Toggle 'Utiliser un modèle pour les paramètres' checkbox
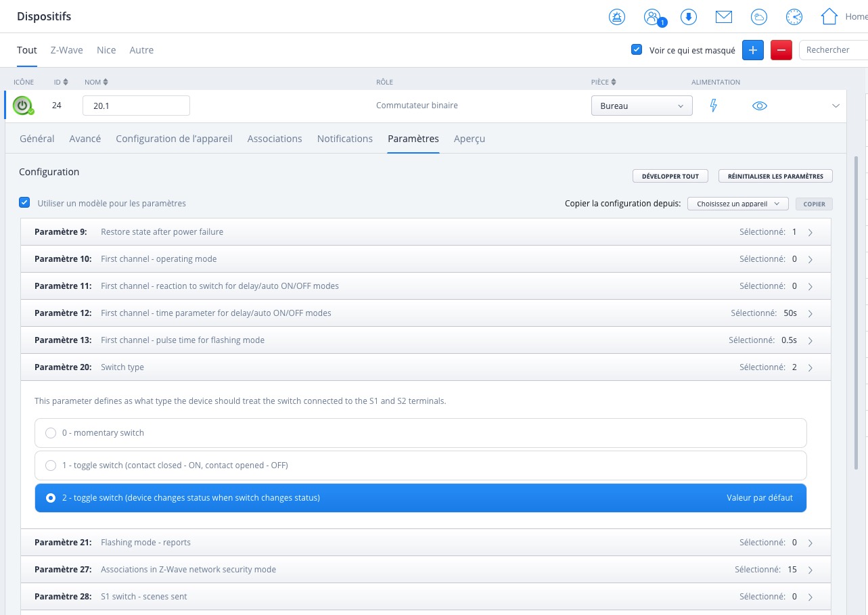Image resolution: width=868 pixels, height=615 pixels. [x=25, y=203]
